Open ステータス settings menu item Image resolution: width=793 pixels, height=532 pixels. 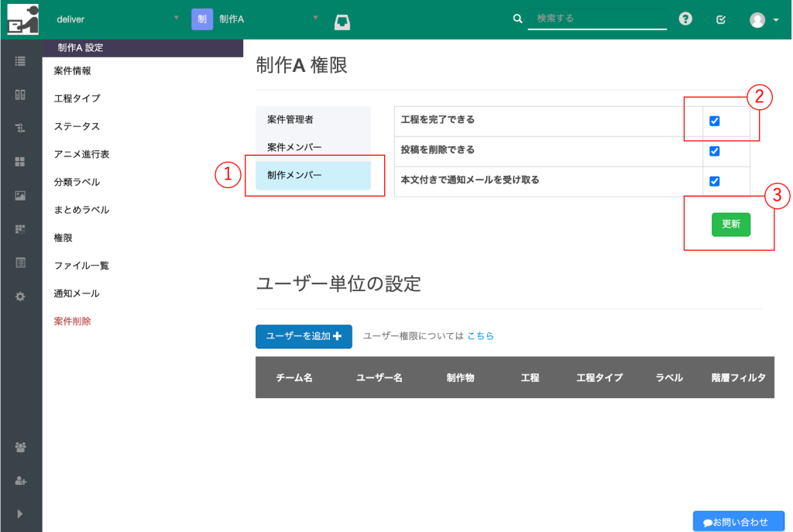tap(77, 126)
